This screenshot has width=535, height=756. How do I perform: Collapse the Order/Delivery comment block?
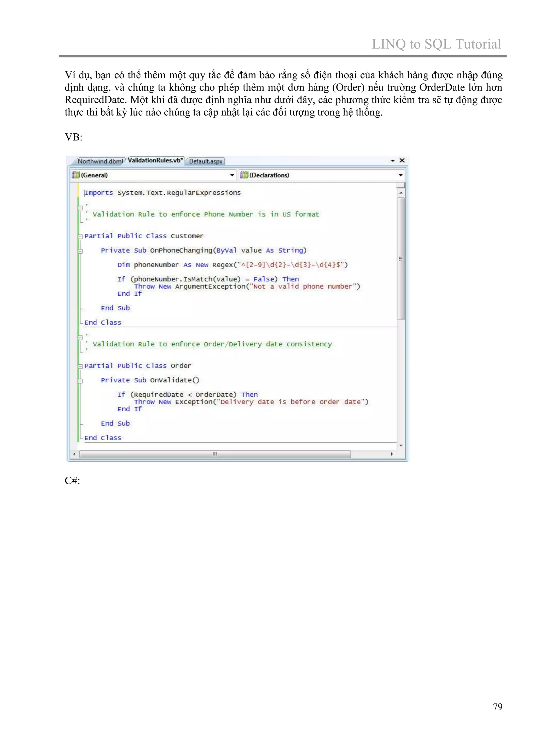tap(80, 338)
